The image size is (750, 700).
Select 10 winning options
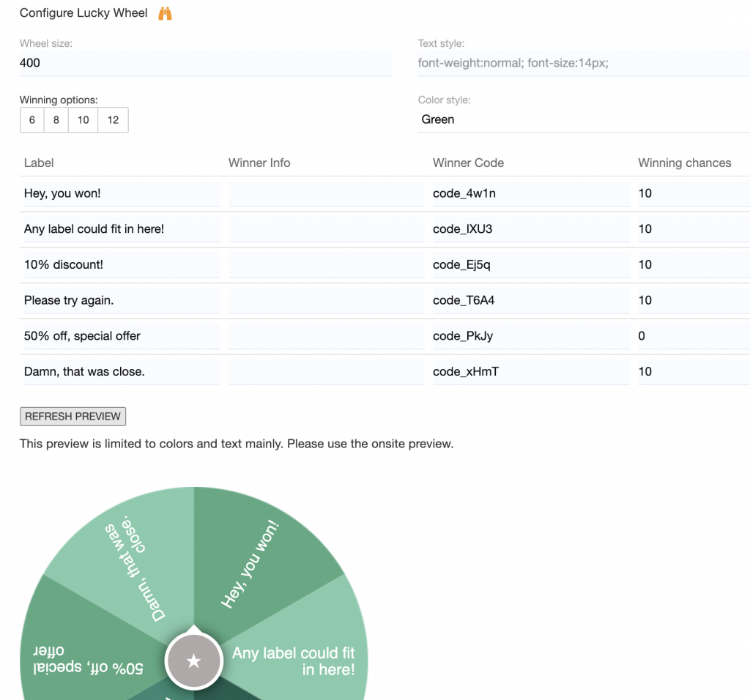click(x=83, y=120)
